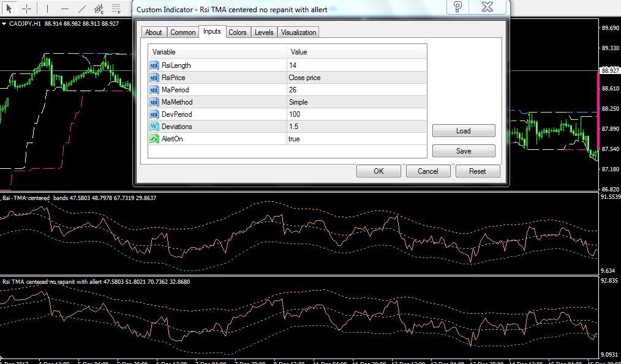Open the About tab
Screen dimensions: 621x364
154,32
